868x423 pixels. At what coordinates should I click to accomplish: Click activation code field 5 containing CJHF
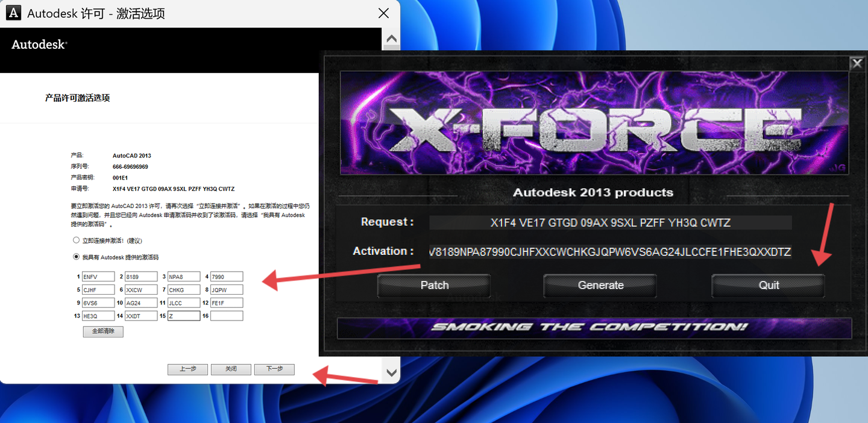(98, 290)
